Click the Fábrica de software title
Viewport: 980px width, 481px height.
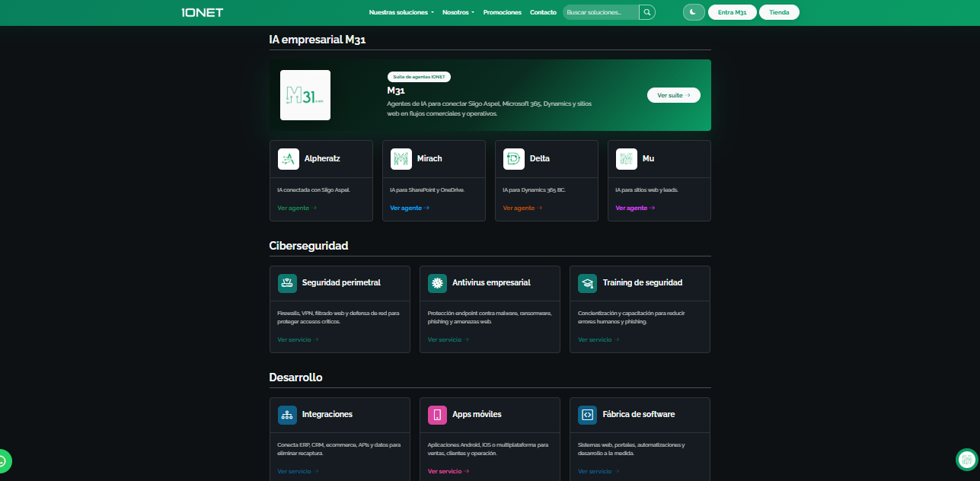(x=639, y=414)
